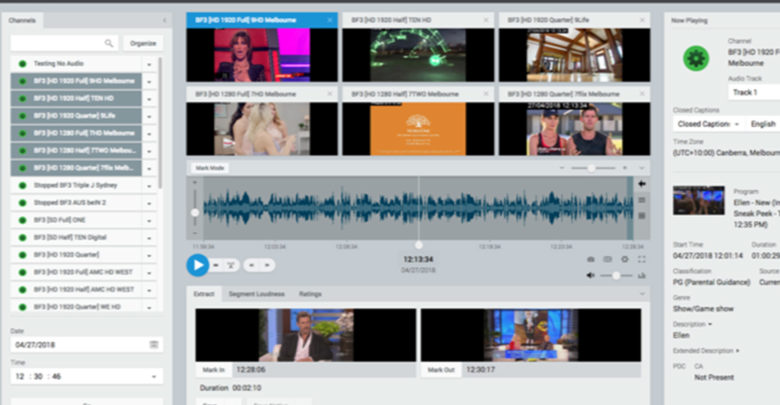Click the volume slider handle
Viewport: 780px width, 405px height.
pyautogui.click(x=616, y=275)
